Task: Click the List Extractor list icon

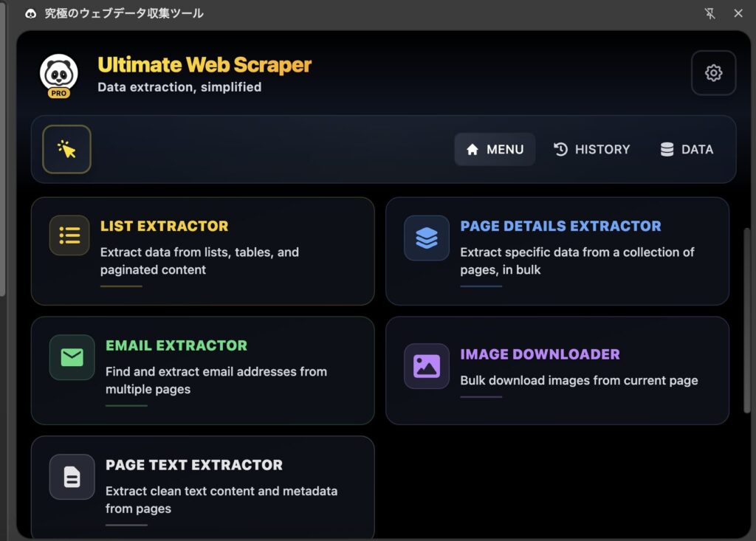Action: 69,235
